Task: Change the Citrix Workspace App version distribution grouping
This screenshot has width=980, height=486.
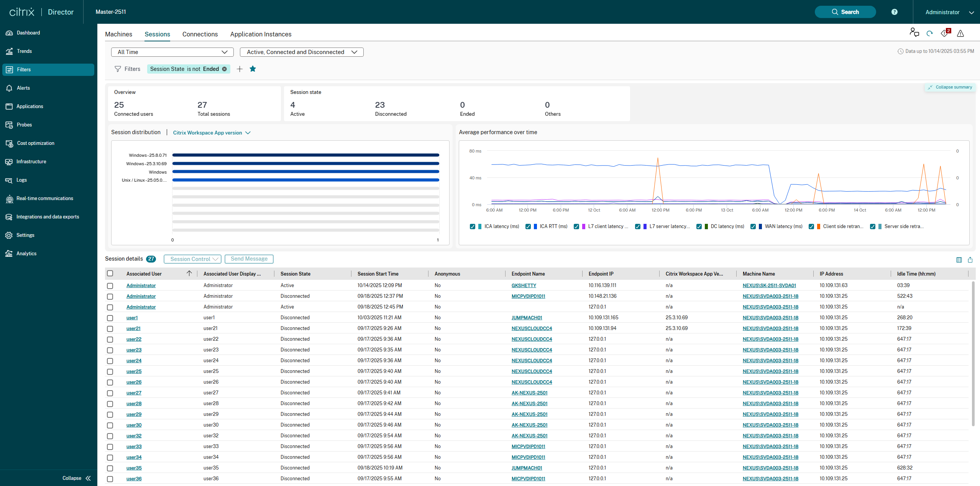Action: (211, 133)
